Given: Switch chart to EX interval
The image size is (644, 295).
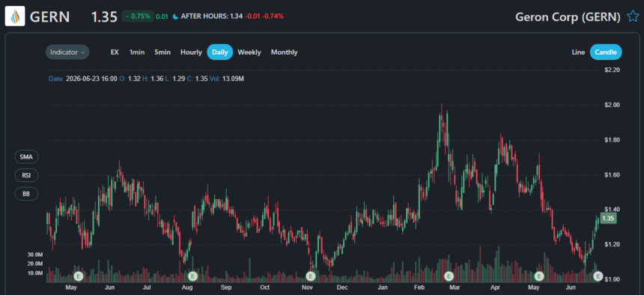Looking at the screenshot, I should [x=115, y=52].
